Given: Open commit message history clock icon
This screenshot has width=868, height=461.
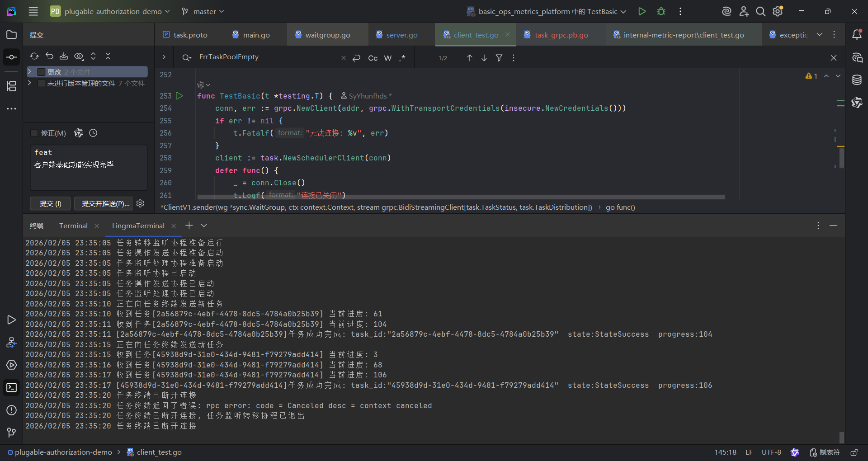Looking at the screenshot, I should [93, 133].
